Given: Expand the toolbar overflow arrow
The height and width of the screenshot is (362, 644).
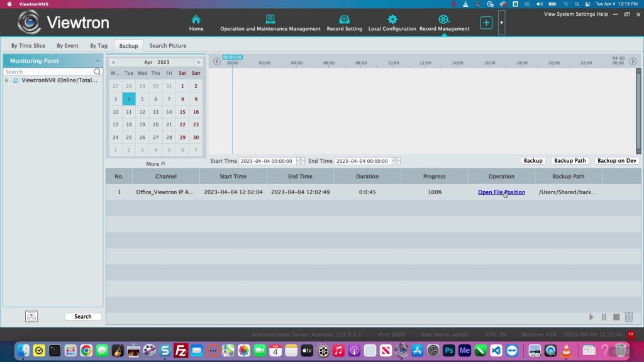Looking at the screenshot, I should point(501,23).
